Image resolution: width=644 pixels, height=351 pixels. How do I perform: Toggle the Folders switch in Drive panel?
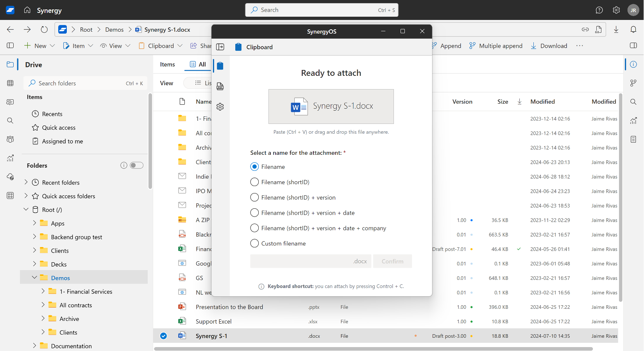[136, 165]
